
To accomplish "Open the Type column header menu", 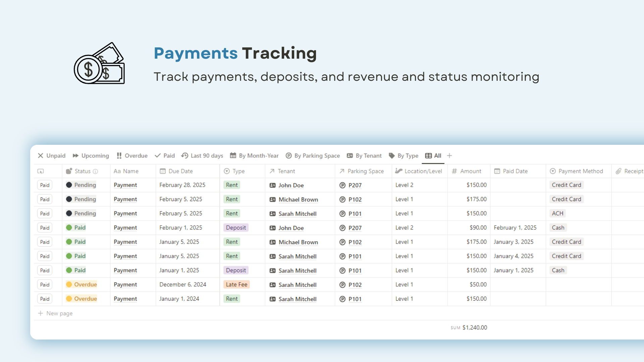I will [238, 171].
